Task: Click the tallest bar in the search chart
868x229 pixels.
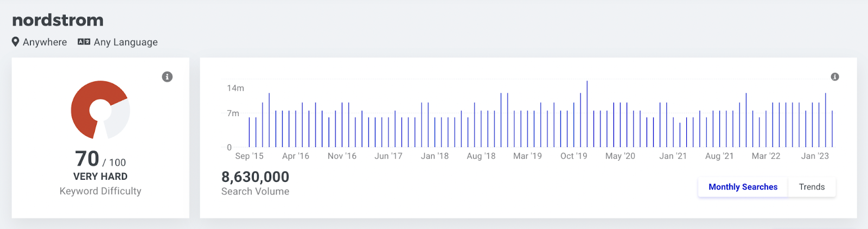Action: click(x=587, y=114)
